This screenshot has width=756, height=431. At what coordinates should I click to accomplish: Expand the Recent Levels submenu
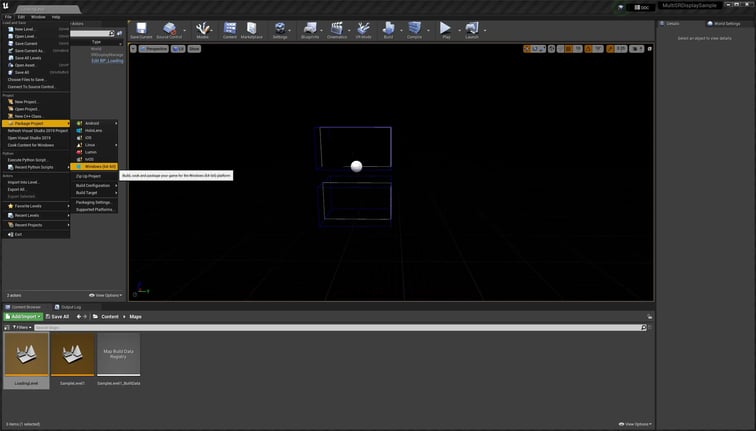pyautogui.click(x=36, y=216)
